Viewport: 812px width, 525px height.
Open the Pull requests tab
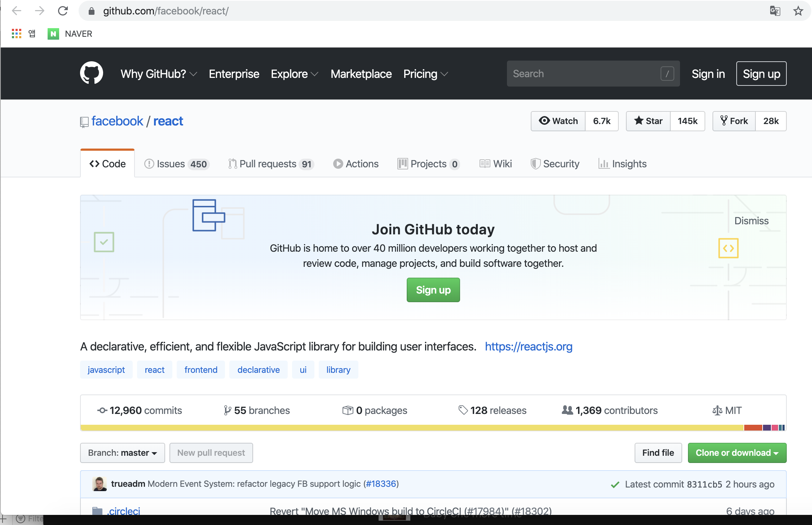pos(271,164)
